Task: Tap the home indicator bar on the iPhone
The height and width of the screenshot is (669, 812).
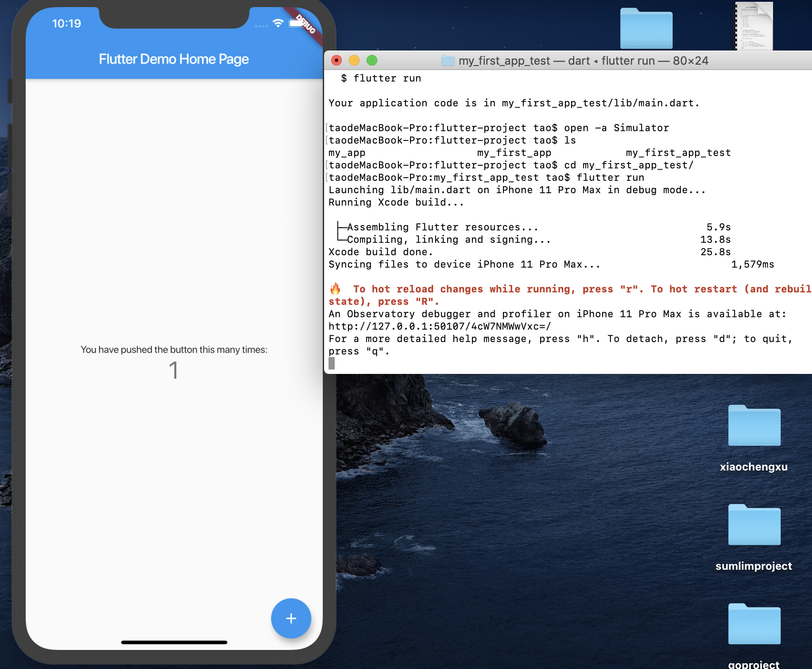Action: [174, 642]
